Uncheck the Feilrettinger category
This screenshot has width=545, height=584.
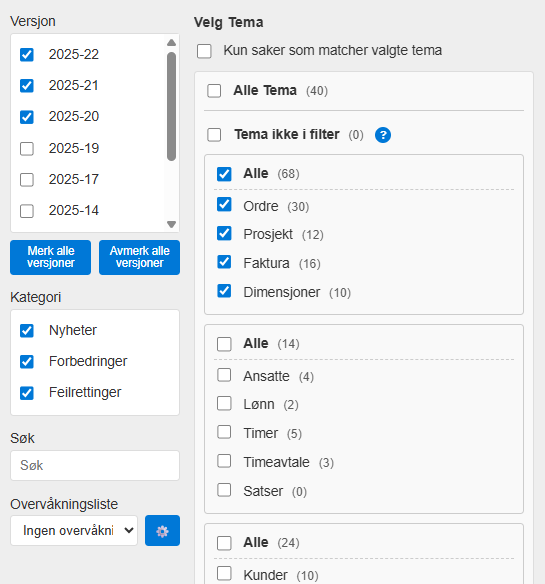coord(27,393)
